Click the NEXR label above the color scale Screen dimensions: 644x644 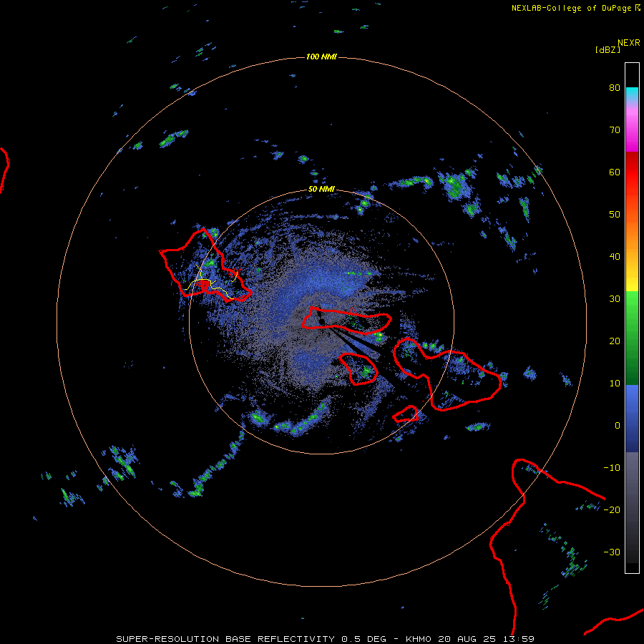coord(628,43)
